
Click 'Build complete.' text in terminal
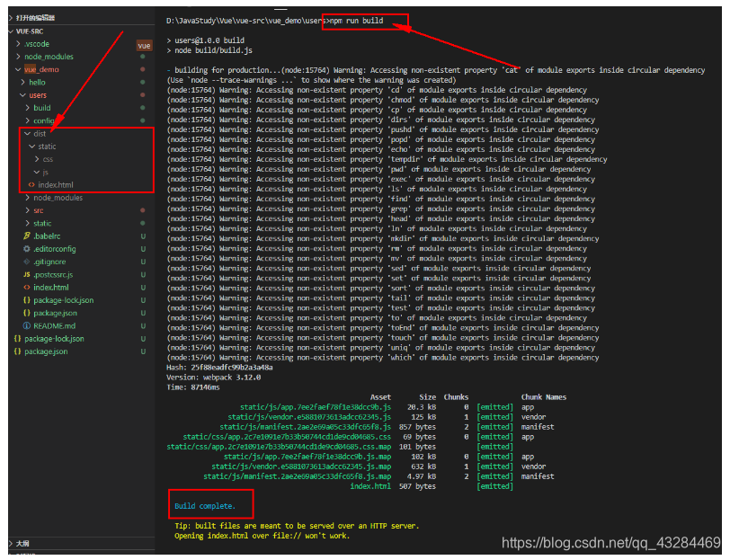(205, 506)
